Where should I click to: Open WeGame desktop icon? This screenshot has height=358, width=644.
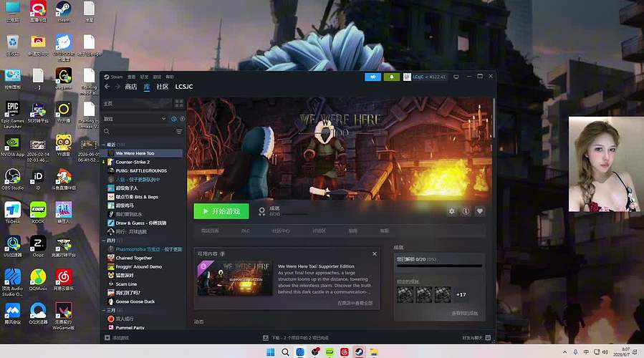tap(63, 79)
